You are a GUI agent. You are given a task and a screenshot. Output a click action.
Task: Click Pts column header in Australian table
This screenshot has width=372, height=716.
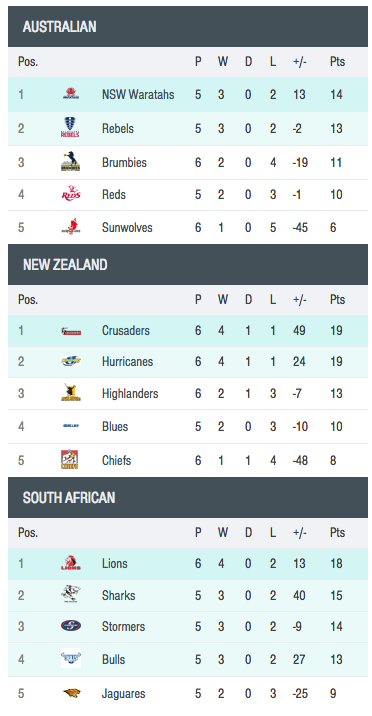337,62
